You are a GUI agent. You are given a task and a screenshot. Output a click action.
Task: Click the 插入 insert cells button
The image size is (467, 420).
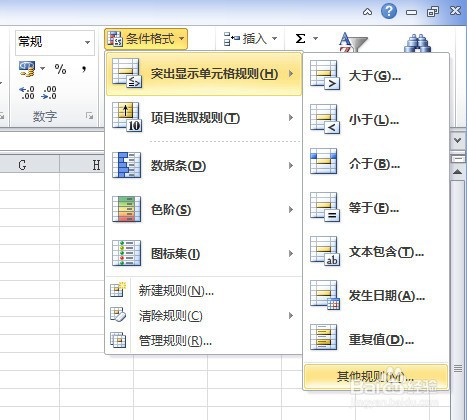pyautogui.click(x=245, y=39)
